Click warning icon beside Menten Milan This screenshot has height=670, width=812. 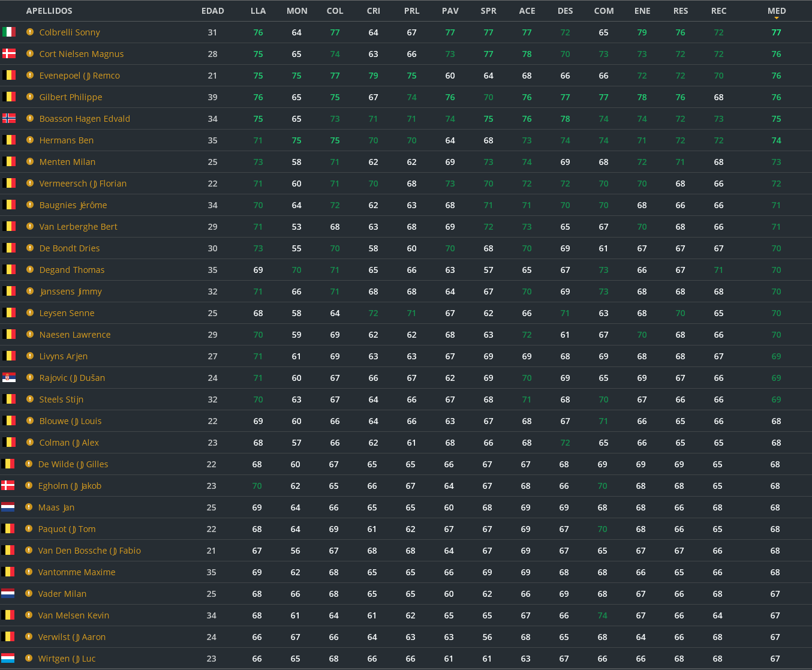[30, 161]
